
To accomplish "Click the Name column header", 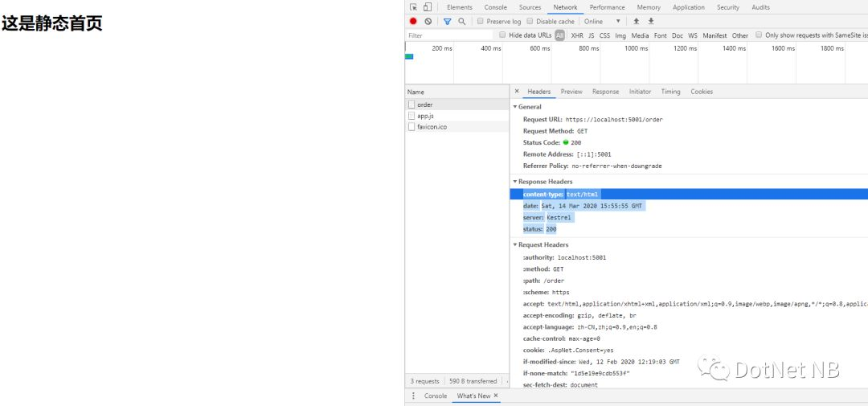I will 457,92.
